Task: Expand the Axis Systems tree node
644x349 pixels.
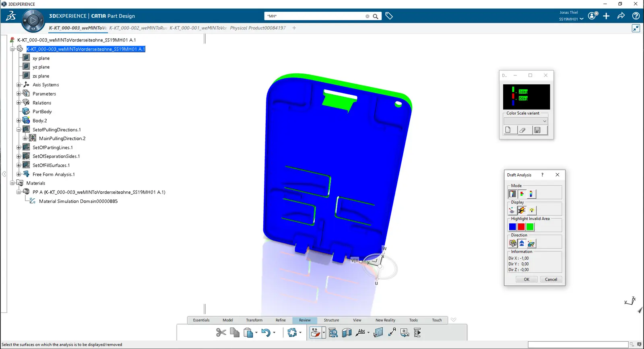Action: [19, 85]
